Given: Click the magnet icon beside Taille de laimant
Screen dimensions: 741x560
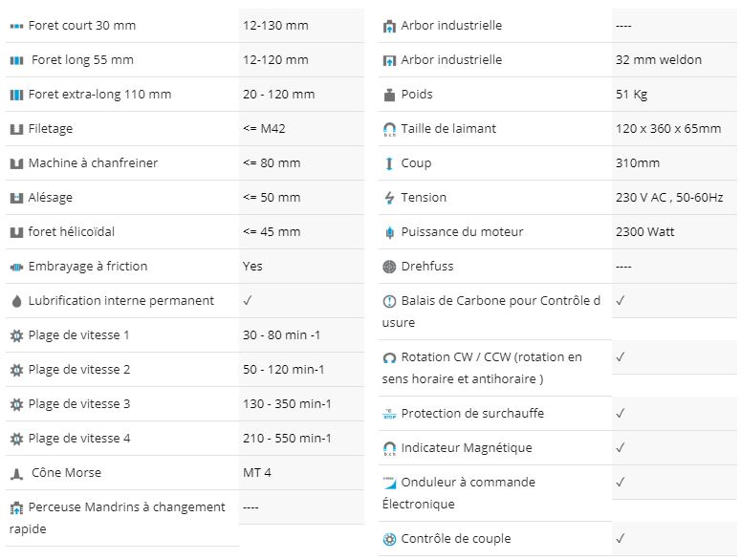Looking at the screenshot, I should 389,129.
